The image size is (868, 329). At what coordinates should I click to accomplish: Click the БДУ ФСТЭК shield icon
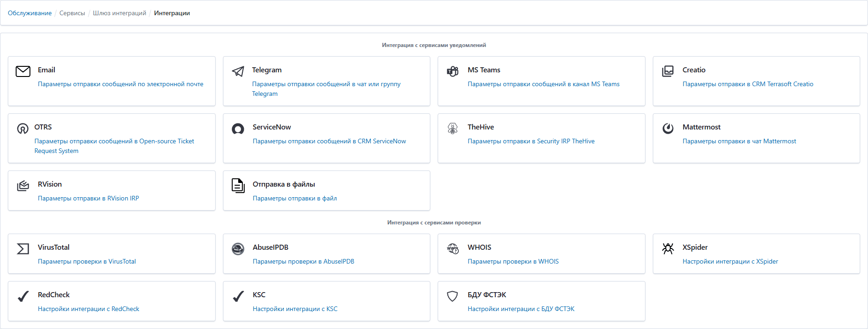453,296
